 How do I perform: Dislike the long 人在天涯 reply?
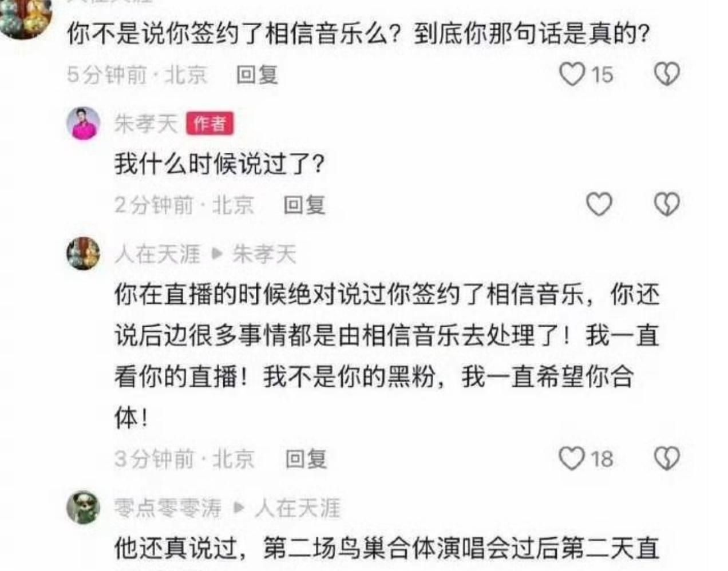[667, 458]
